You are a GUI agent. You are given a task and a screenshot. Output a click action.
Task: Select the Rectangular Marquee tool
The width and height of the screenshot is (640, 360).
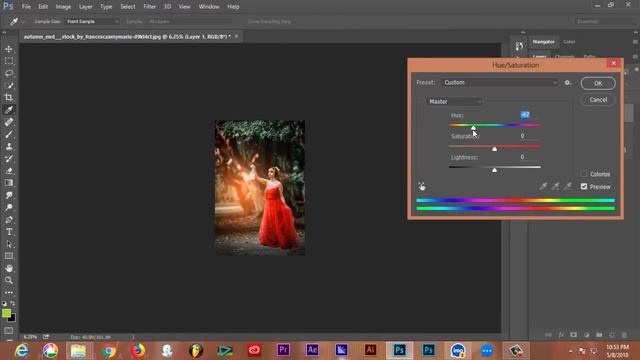pyautogui.click(x=9, y=61)
